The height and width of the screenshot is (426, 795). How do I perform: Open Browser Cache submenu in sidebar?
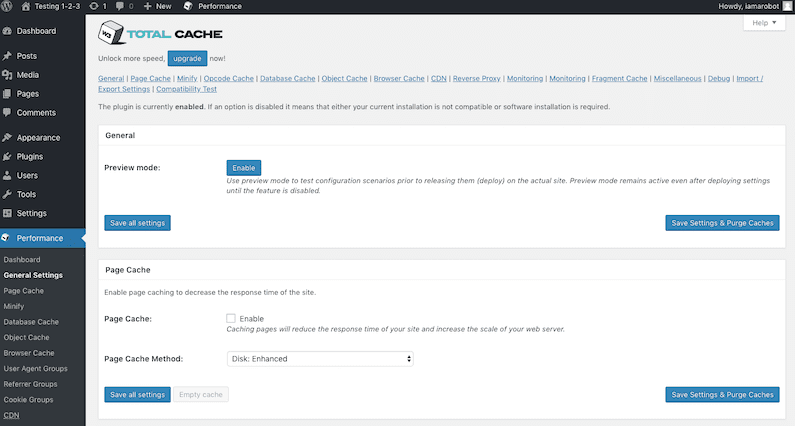29,353
